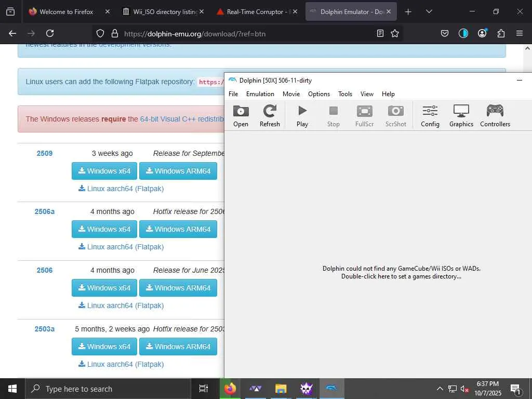This screenshot has width=532, height=399.
Task: Click Linux aarch64 Flatpak link under 2503a
Action: (121, 364)
